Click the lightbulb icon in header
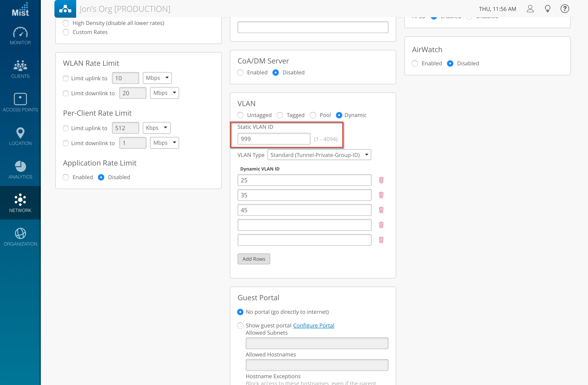 547,9
